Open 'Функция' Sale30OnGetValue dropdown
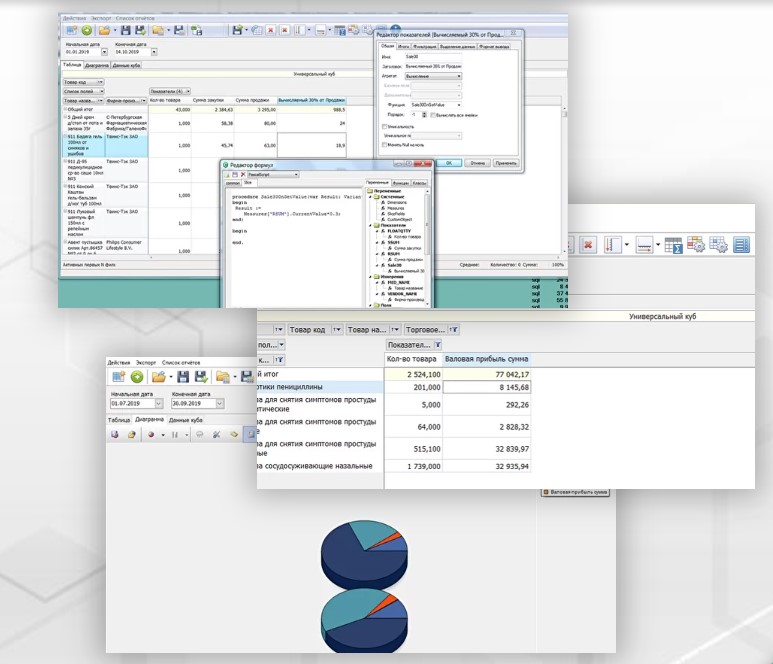The image size is (773, 664). 459,105
